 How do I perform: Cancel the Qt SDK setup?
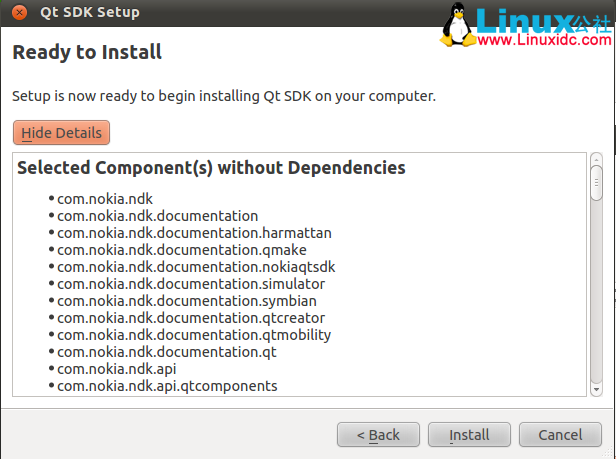point(560,435)
